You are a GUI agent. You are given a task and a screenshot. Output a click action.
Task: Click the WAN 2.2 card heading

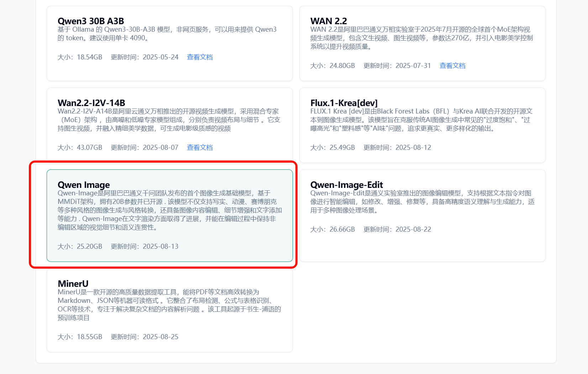pyautogui.click(x=328, y=21)
